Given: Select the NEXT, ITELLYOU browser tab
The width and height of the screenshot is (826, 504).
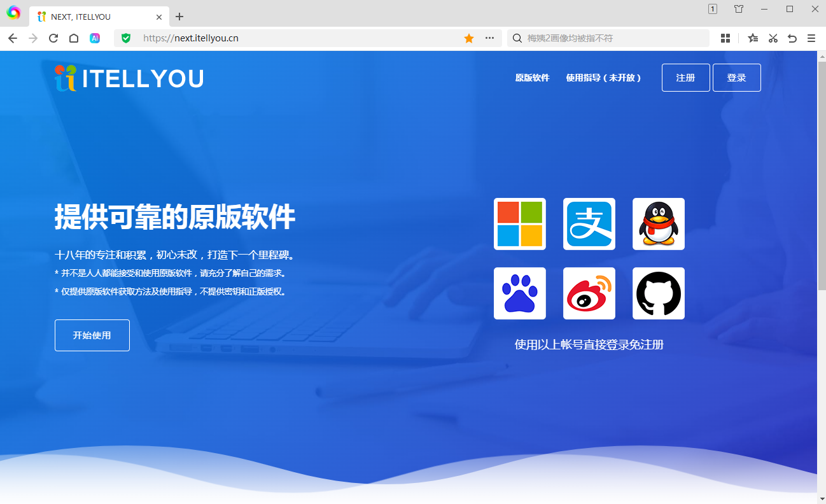Looking at the screenshot, I should point(99,17).
